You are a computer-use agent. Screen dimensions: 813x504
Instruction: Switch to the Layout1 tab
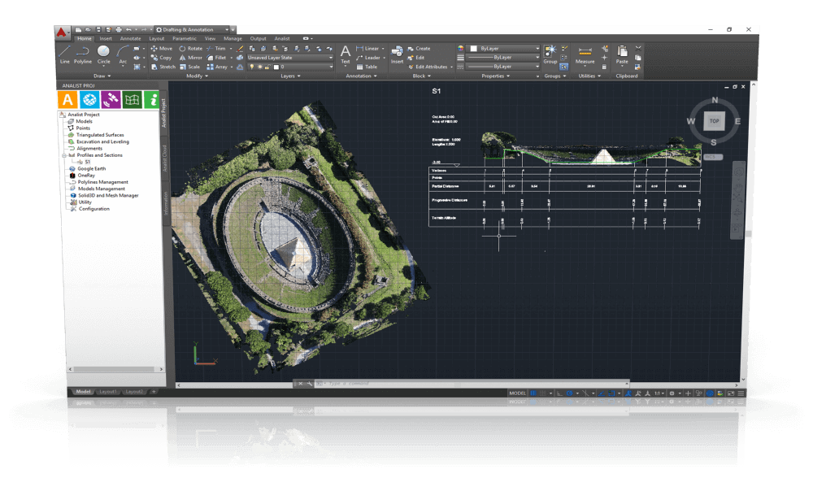tap(108, 392)
